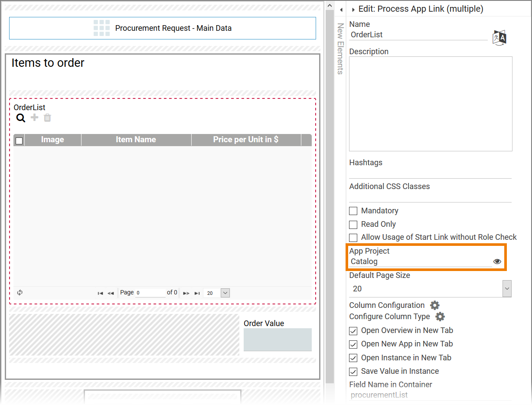The width and height of the screenshot is (532, 405).
Task: Click into the Description text area
Action: 430,104
